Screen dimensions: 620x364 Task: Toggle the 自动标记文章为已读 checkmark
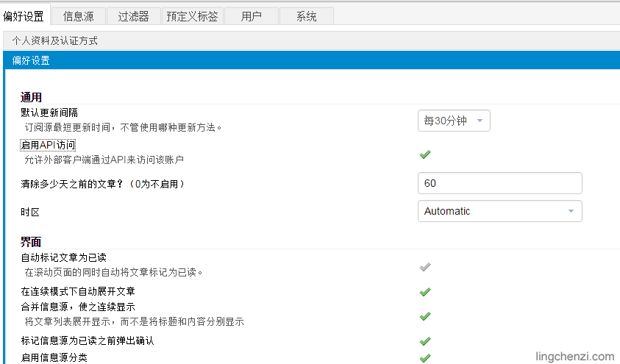click(x=424, y=267)
